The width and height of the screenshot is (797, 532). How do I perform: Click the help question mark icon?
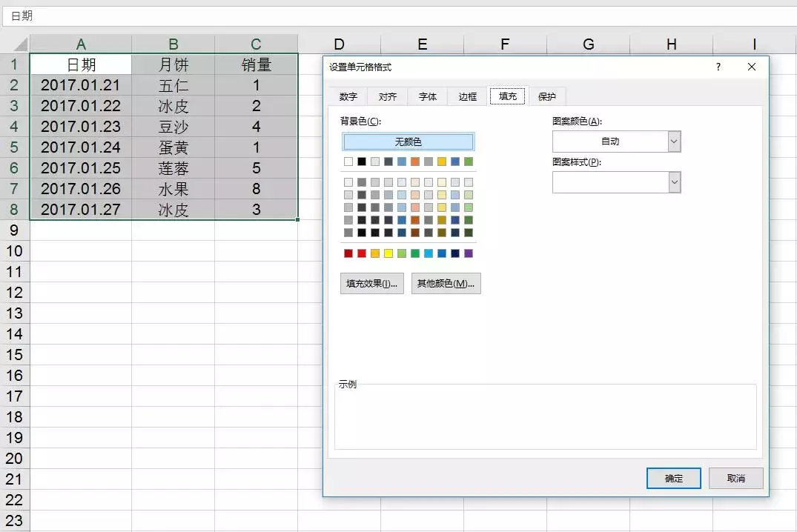(x=718, y=67)
